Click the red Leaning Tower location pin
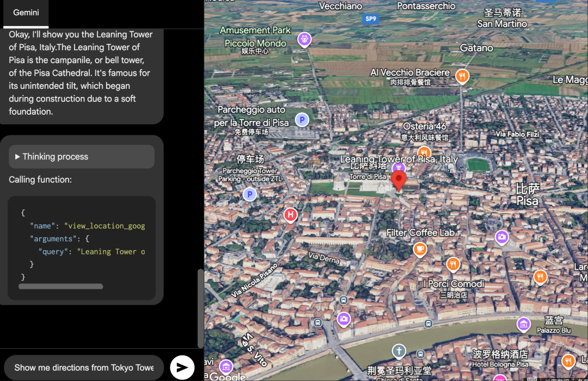The height and width of the screenshot is (381, 588). (399, 180)
